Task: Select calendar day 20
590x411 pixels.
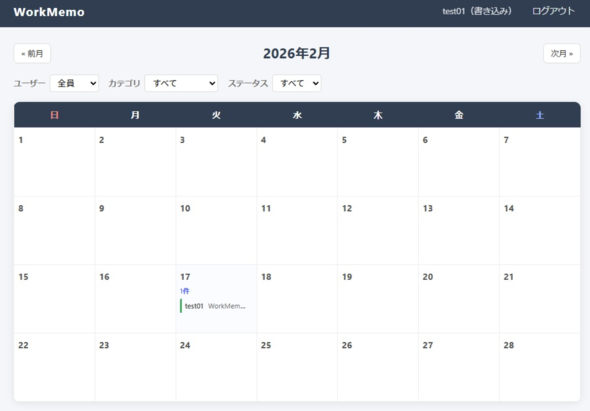Action: pyautogui.click(x=459, y=299)
